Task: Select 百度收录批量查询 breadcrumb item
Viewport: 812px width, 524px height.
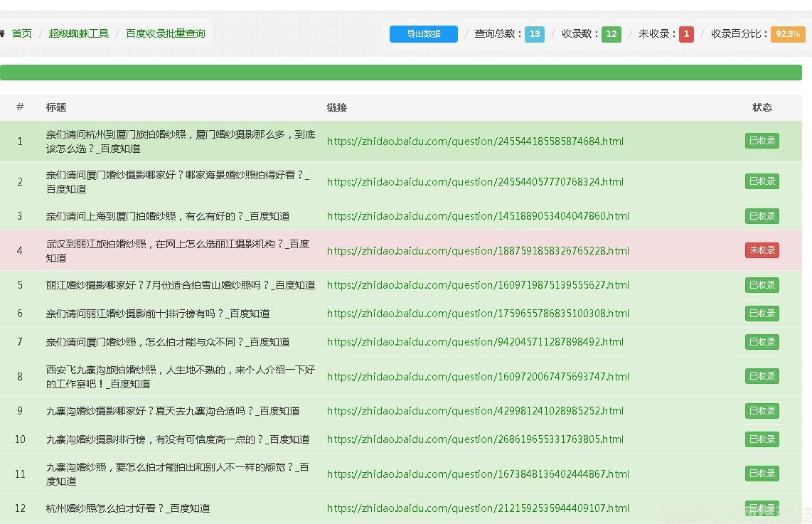Action: click(x=165, y=33)
